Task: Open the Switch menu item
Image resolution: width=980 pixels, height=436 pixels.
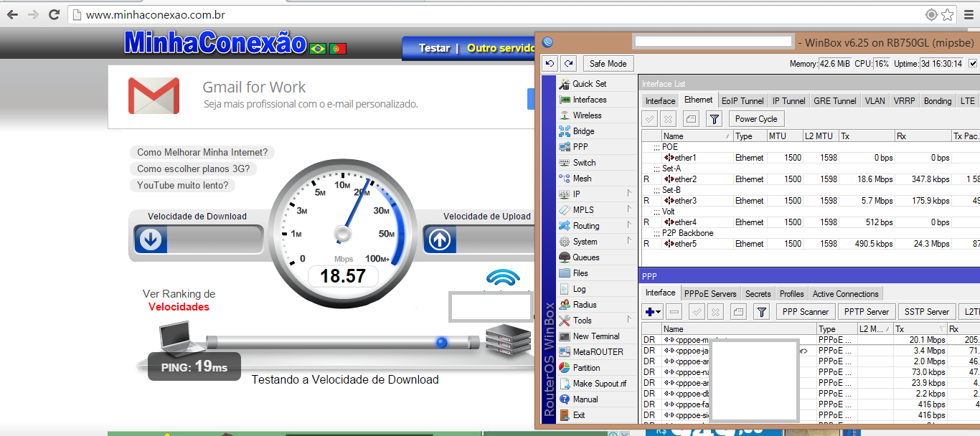Action: pos(584,163)
